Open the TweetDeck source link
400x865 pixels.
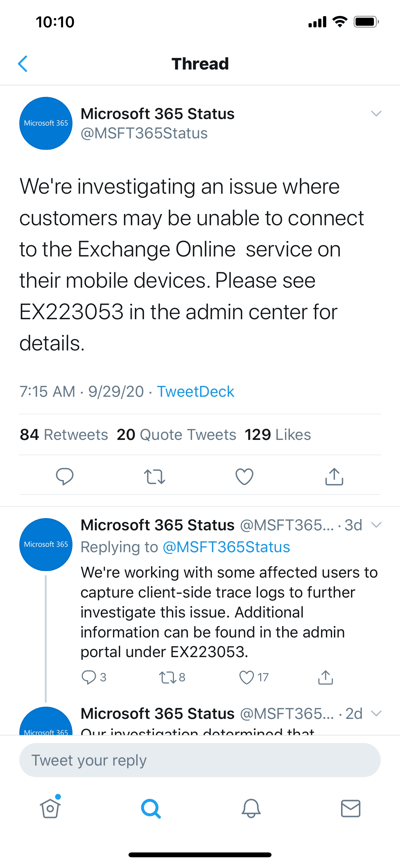click(196, 392)
